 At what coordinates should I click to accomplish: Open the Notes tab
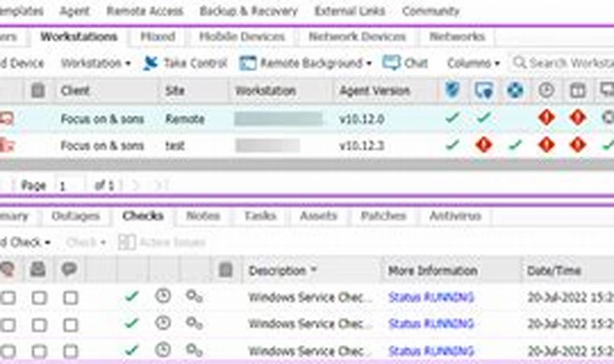click(x=203, y=216)
